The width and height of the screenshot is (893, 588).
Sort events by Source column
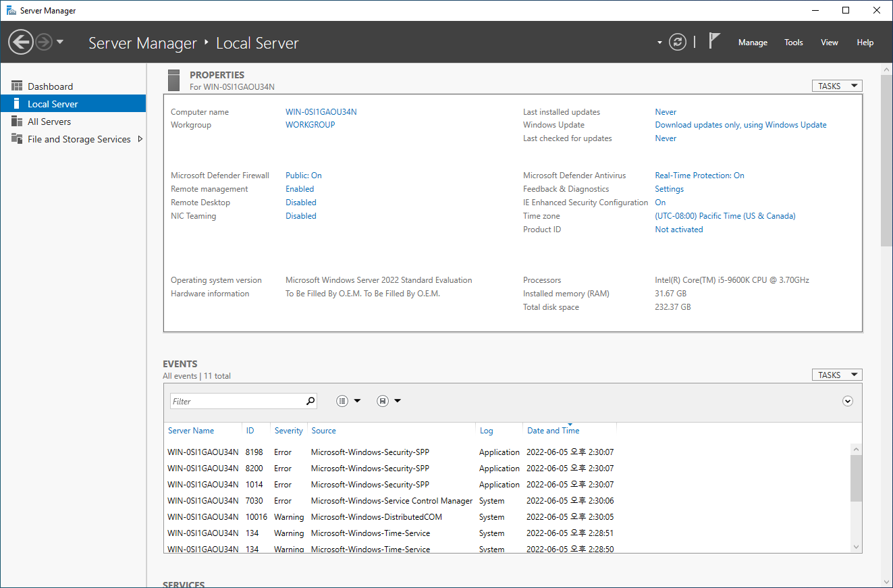(x=324, y=431)
